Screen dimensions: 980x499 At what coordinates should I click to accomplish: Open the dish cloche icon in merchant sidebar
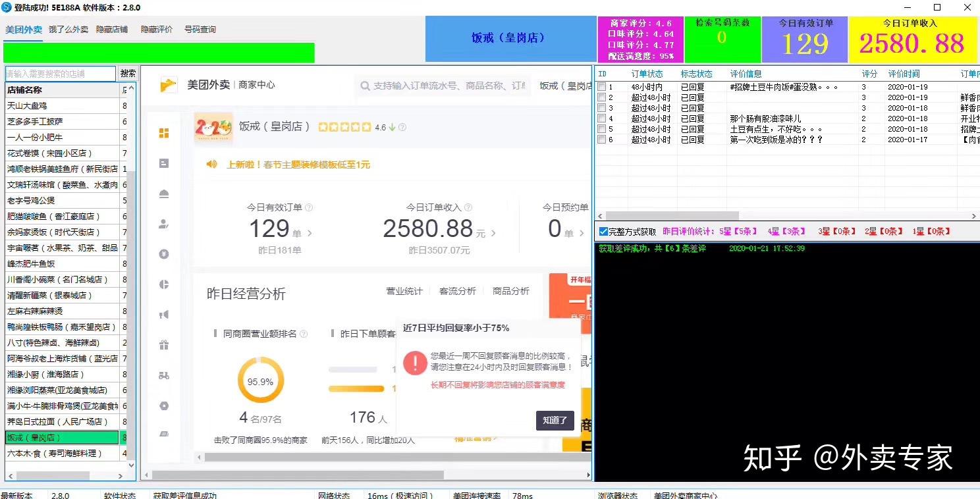(x=164, y=194)
